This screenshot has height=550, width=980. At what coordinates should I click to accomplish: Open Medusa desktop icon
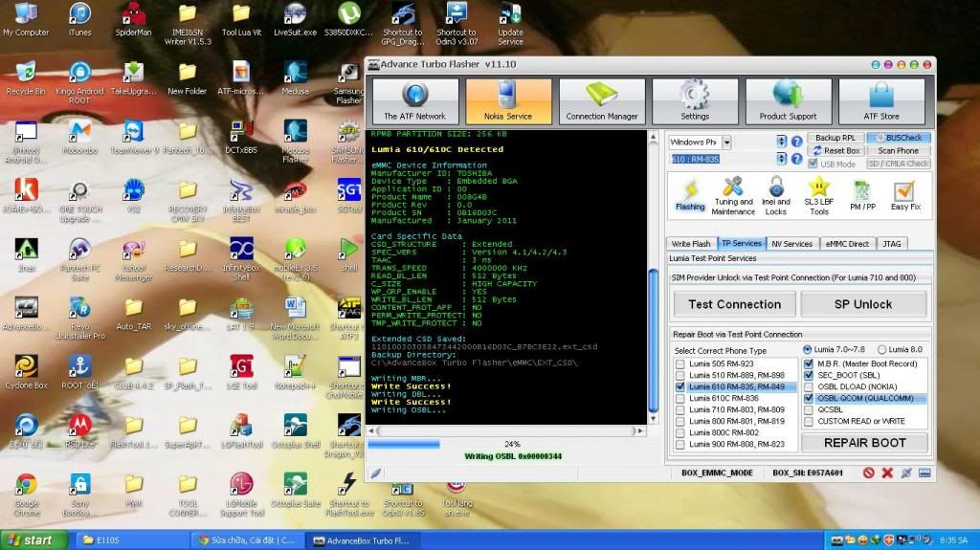pyautogui.click(x=295, y=78)
